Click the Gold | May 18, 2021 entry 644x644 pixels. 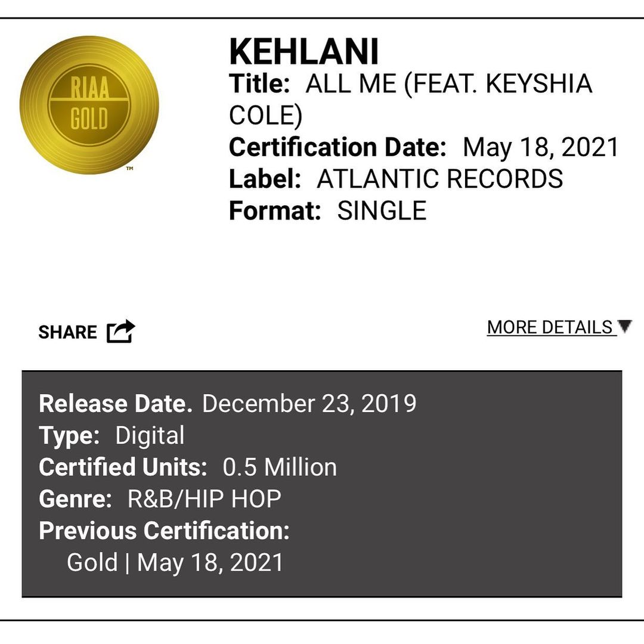[x=175, y=562]
